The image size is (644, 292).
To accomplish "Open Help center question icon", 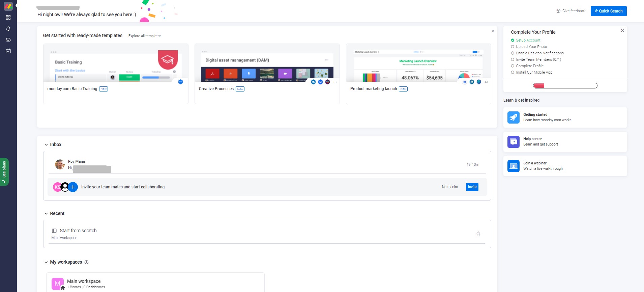I will coord(513,142).
